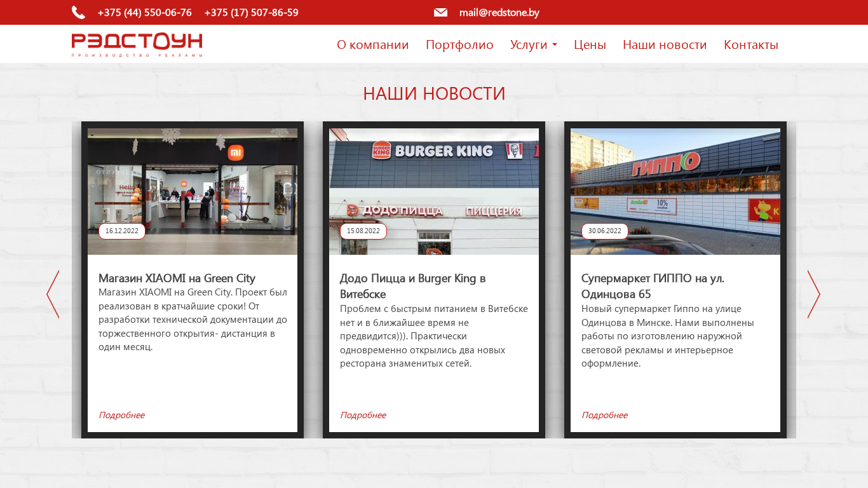
Task: Go to next news slide arrow
Action: pos(814,294)
